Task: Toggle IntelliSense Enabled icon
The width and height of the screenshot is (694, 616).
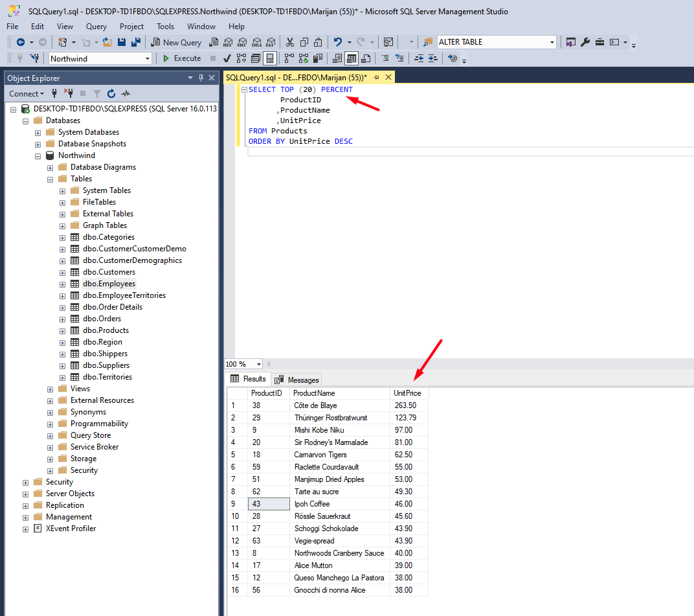Action: (x=269, y=58)
